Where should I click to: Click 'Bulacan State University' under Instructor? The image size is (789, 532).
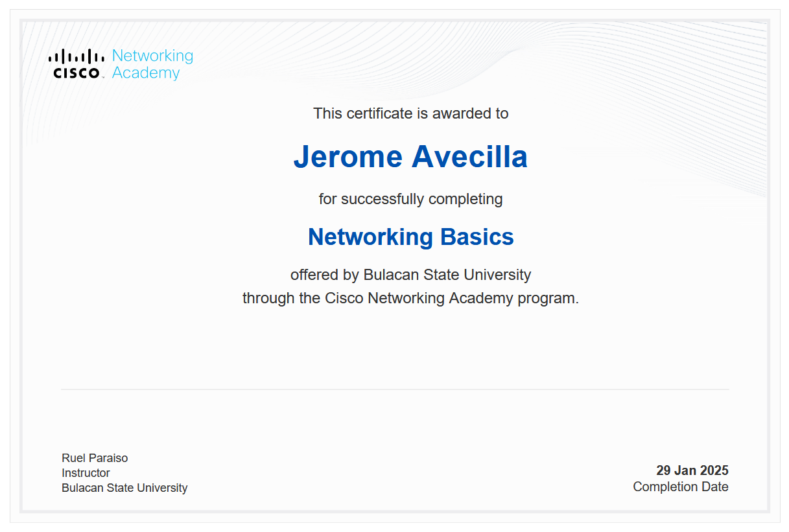point(124,488)
